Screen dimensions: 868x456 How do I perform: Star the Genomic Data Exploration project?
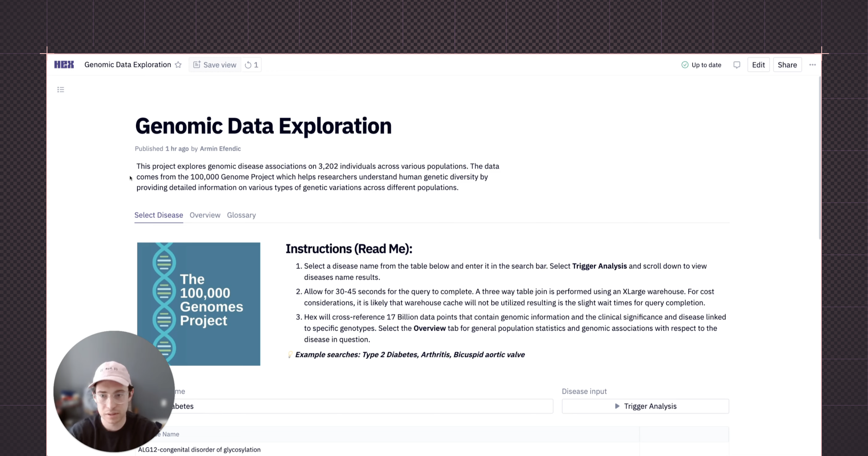(x=178, y=65)
